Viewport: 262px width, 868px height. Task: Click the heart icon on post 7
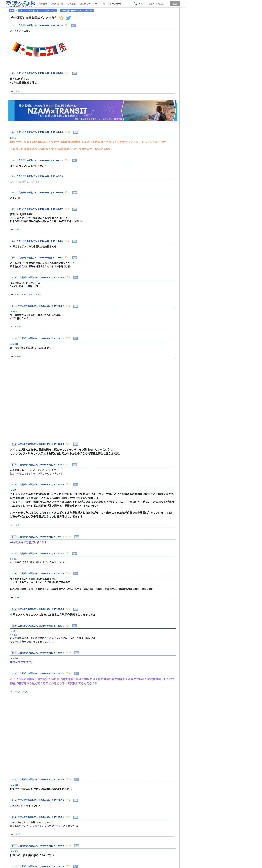(66, 209)
